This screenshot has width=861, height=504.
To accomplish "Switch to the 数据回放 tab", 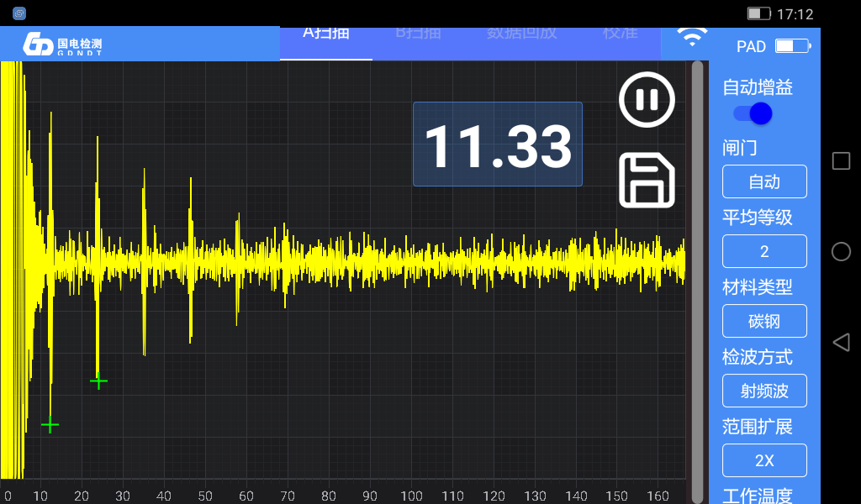I will 521,34.
